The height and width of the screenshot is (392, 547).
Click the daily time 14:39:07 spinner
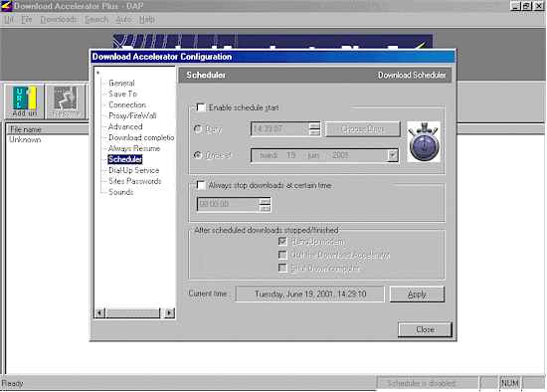[314, 128]
